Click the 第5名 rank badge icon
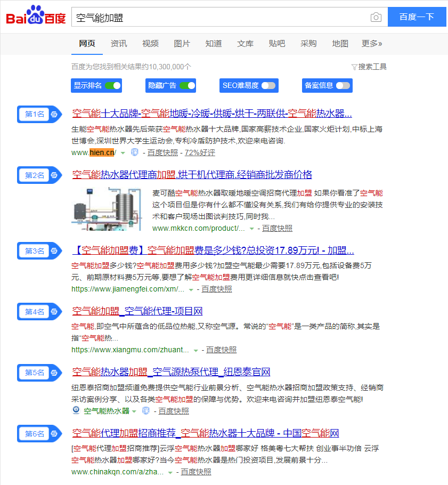The image size is (448, 485). (39, 373)
